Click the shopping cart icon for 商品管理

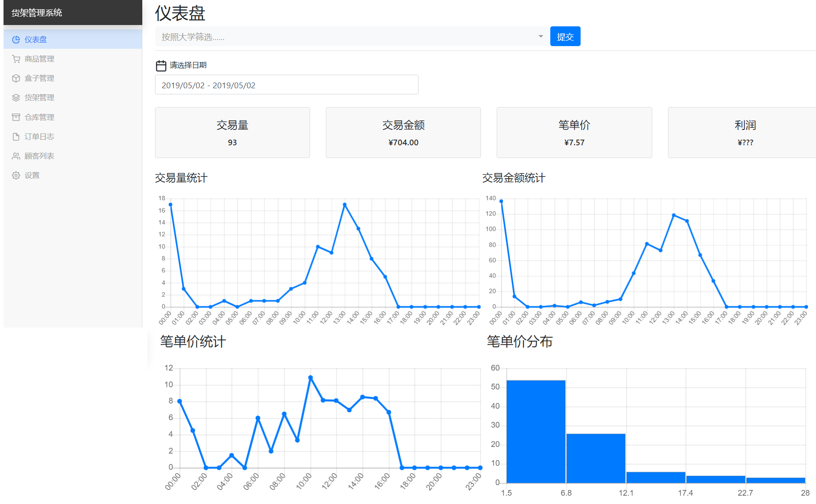tap(16, 59)
